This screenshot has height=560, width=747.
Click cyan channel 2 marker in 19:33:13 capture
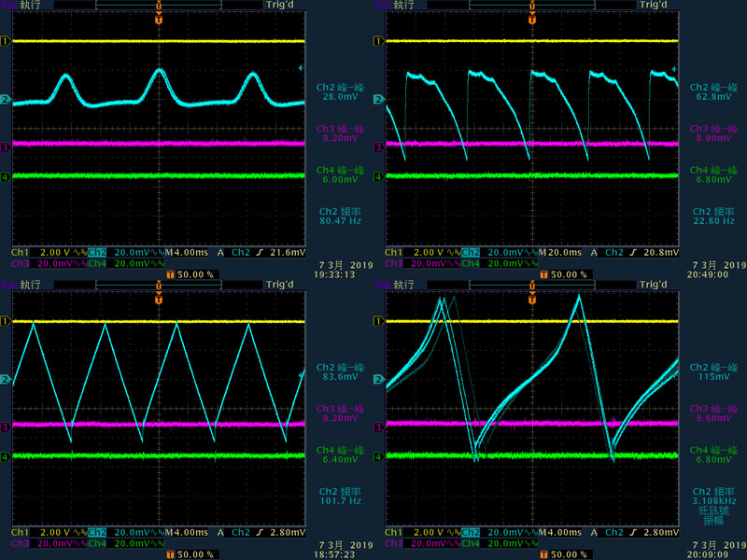(6, 100)
